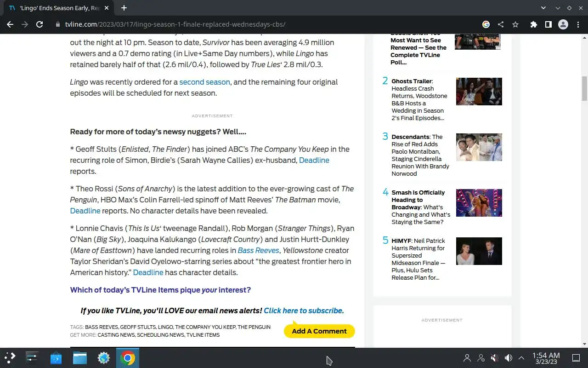588x368 pixels.
Task: Toggle the browser side panel
Action: point(548,24)
